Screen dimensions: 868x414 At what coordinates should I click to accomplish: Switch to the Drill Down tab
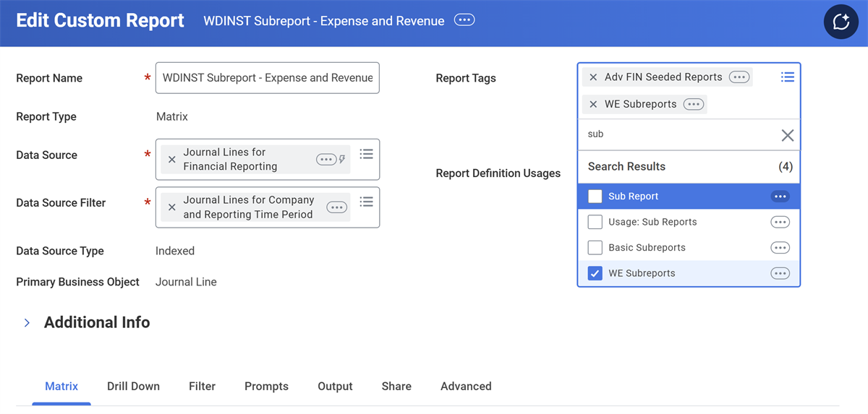click(133, 387)
